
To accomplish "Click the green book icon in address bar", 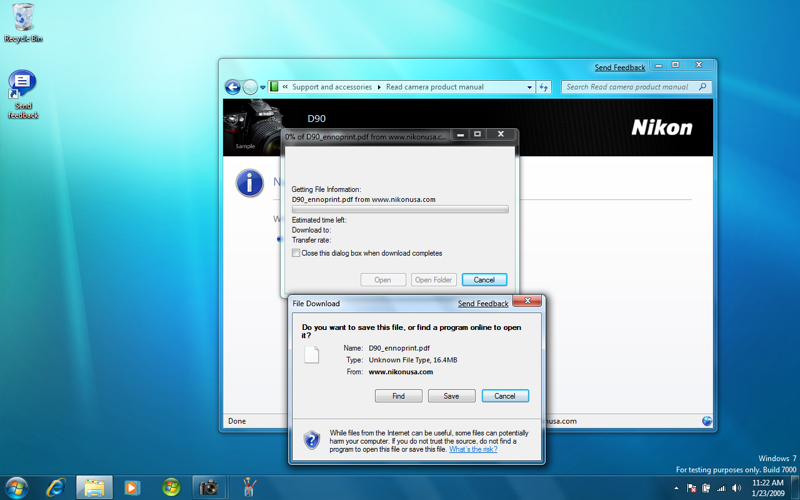I will 274,87.
